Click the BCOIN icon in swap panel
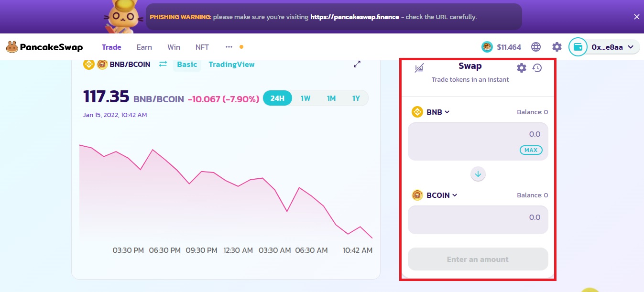This screenshot has height=292, width=644. tap(417, 195)
